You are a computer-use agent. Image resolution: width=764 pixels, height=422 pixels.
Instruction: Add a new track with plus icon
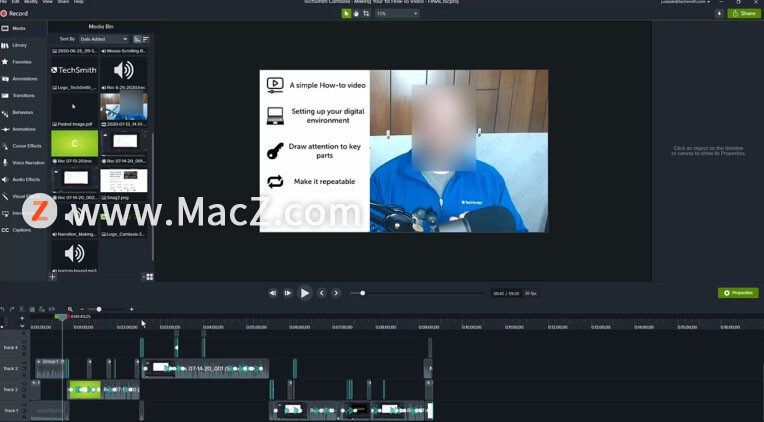22,318
